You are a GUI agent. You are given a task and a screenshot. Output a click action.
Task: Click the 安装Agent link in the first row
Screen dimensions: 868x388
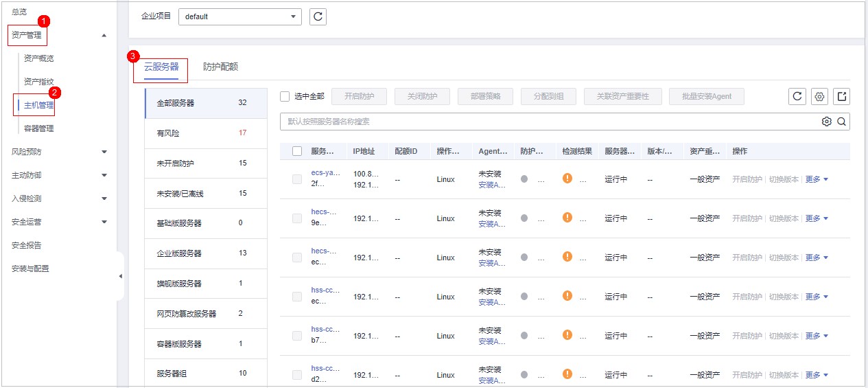[x=491, y=185]
